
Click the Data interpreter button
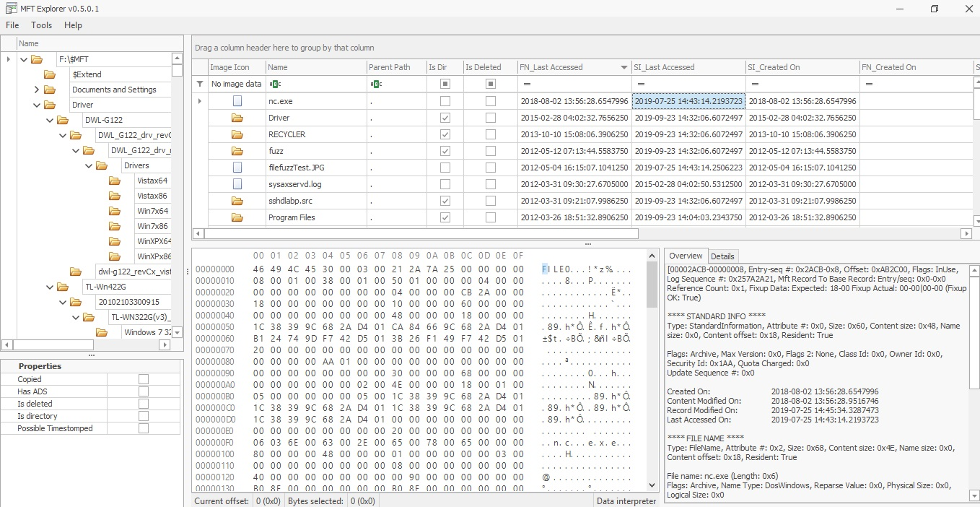click(626, 500)
